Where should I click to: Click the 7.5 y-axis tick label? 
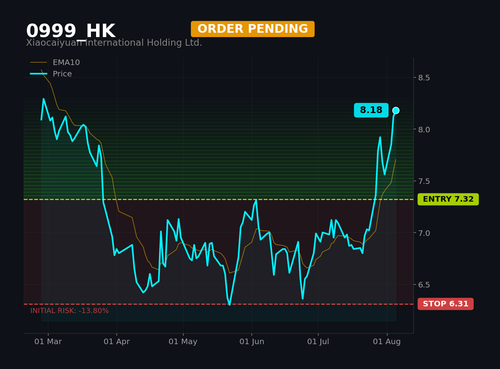click(x=424, y=181)
